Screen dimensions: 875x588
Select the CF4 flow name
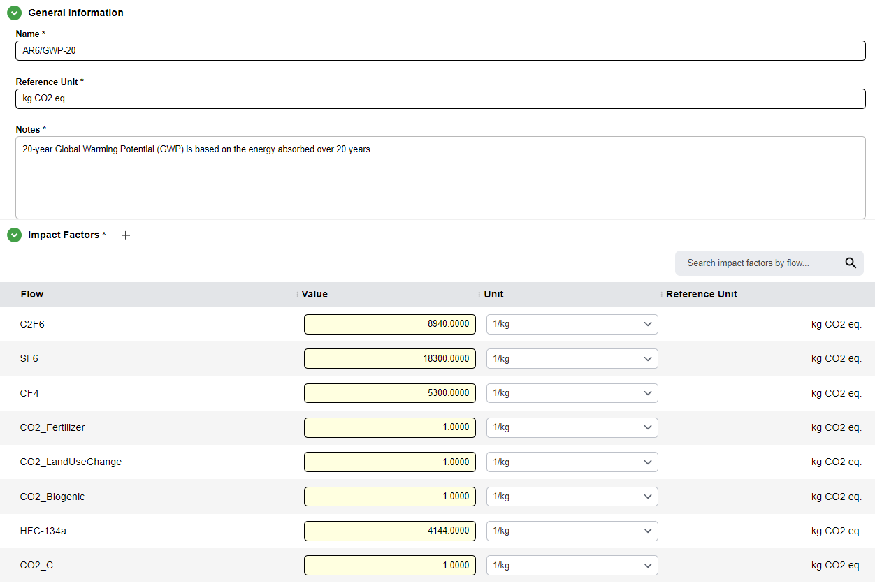29,393
